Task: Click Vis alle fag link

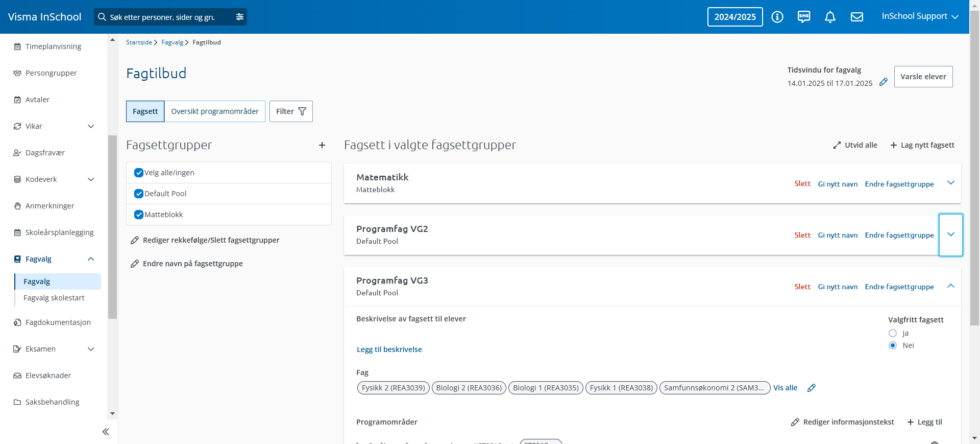Action: [785, 388]
